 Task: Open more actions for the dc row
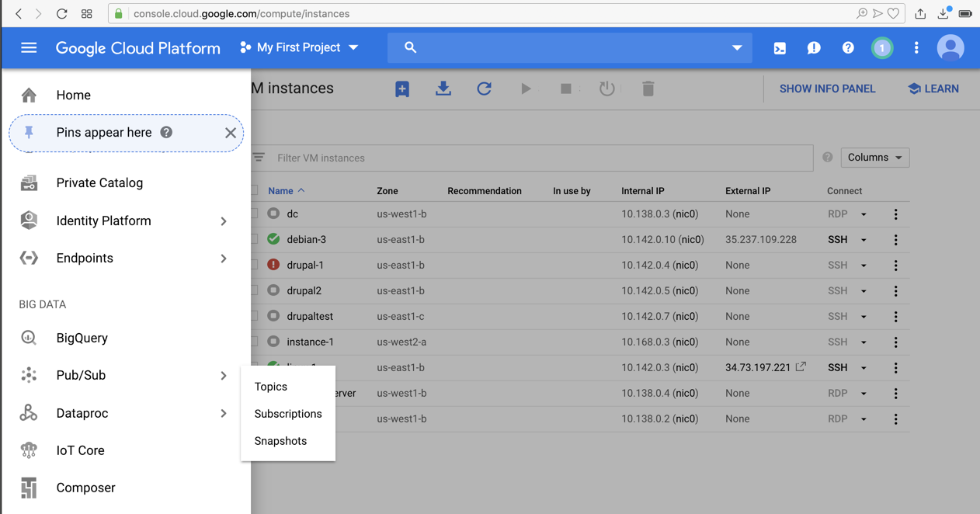tap(895, 214)
